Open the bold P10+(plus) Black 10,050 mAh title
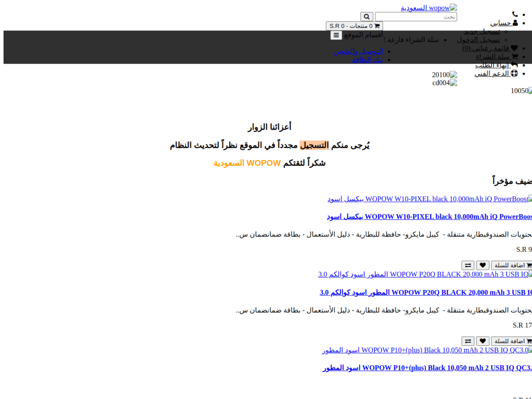532x399 pixels. [x=427, y=368]
